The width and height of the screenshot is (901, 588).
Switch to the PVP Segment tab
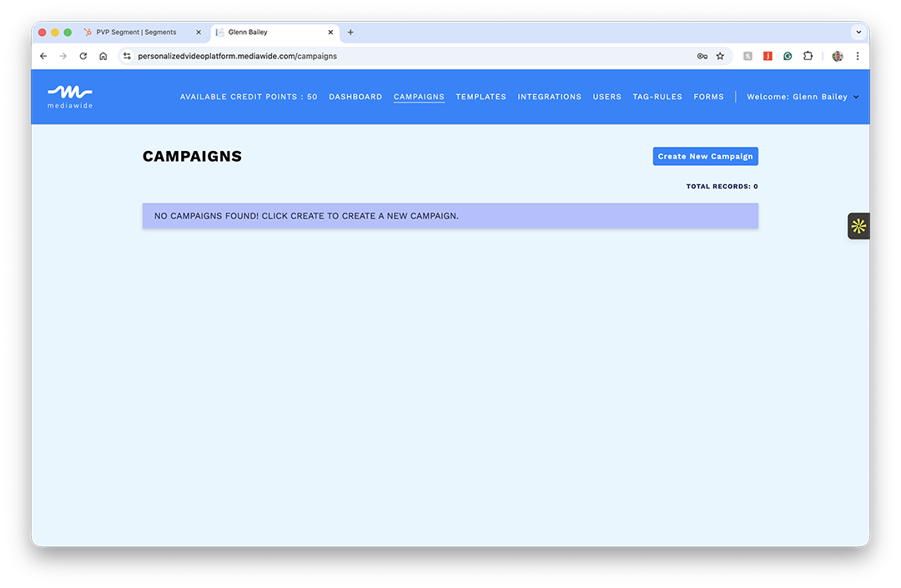(136, 33)
